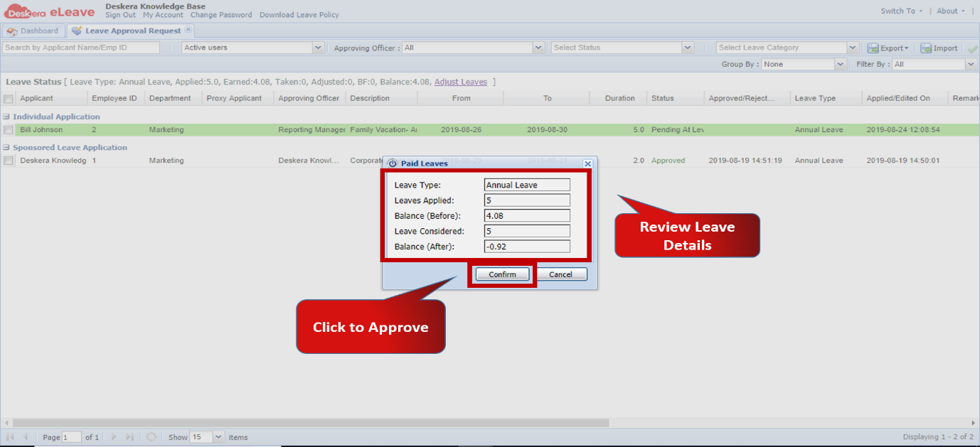Close the Paid Leaves dialog
The width and height of the screenshot is (980, 447).
pyautogui.click(x=587, y=163)
